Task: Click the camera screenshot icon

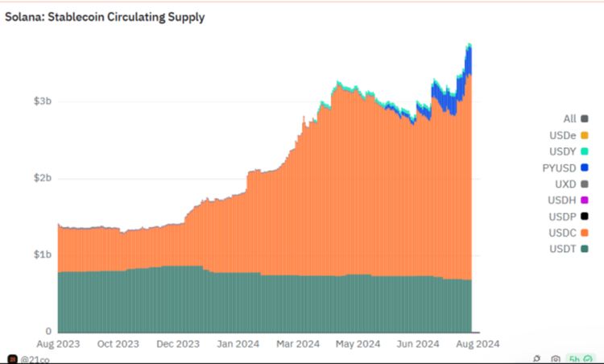Action: 555,360
